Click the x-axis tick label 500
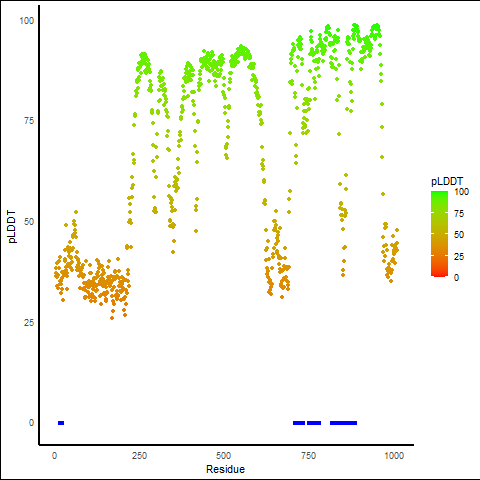Viewport: 480px width, 480px height. point(223,455)
